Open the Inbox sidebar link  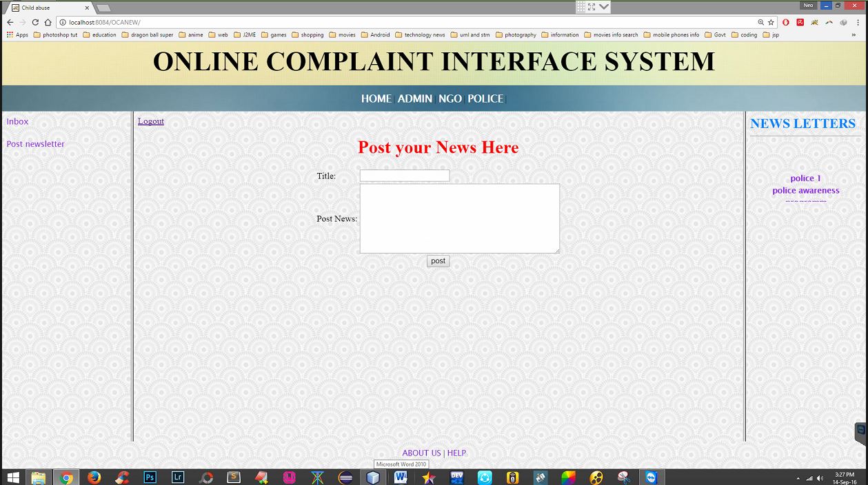tap(17, 121)
